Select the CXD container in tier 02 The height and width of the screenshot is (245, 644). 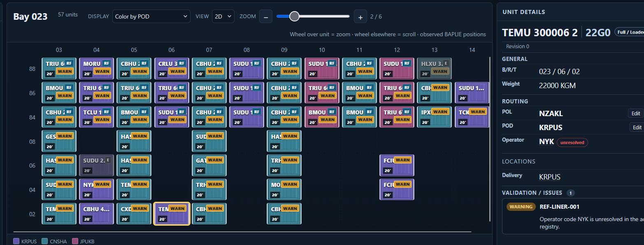tap(134, 214)
